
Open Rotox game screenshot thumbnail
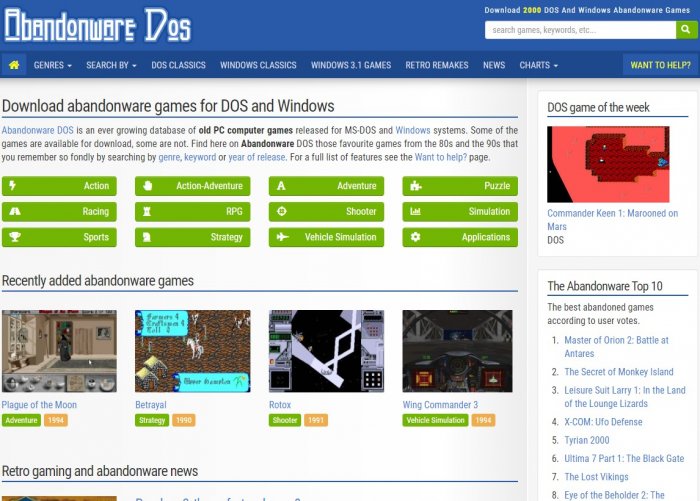pos(326,351)
